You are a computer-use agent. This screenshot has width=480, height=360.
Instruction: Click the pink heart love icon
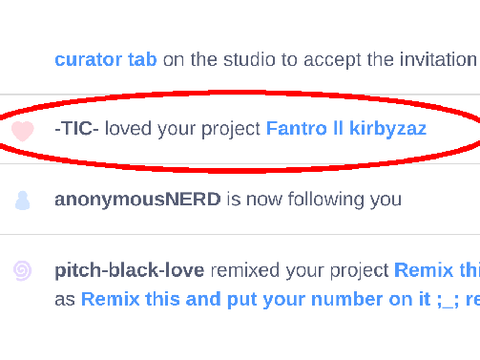coord(23,131)
